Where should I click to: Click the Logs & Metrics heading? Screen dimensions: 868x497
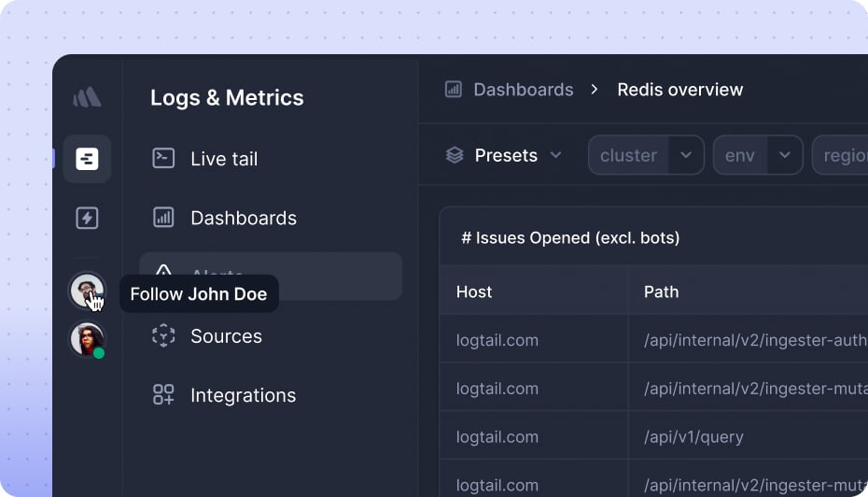[227, 97]
